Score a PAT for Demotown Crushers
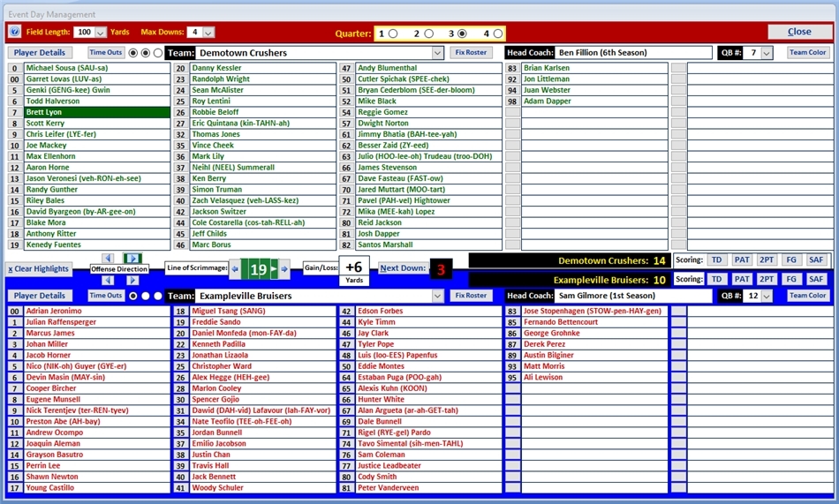The width and height of the screenshot is (839, 504). point(742,260)
